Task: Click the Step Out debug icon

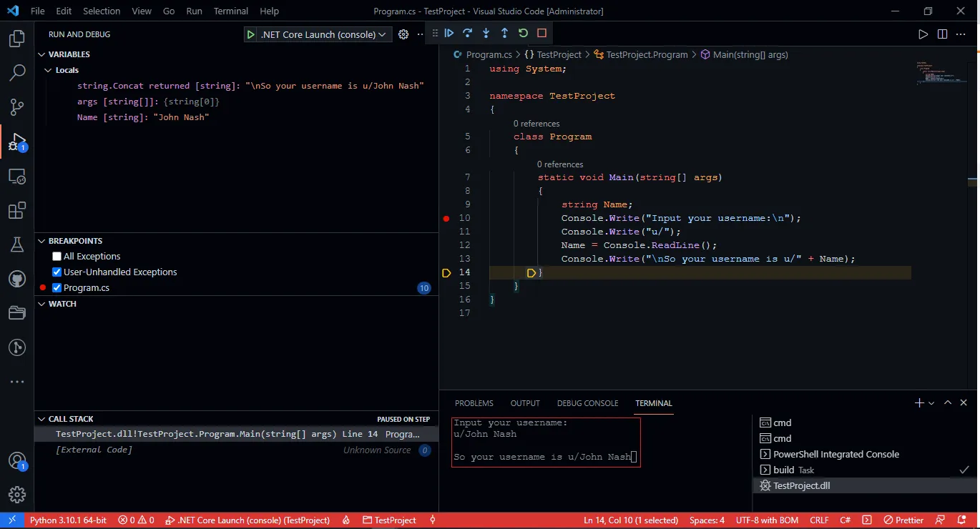Action: 504,33
